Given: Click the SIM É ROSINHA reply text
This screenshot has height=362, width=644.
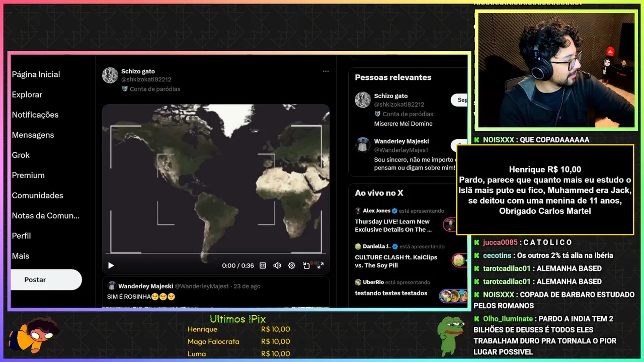Looking at the screenshot, I should pos(140,297).
